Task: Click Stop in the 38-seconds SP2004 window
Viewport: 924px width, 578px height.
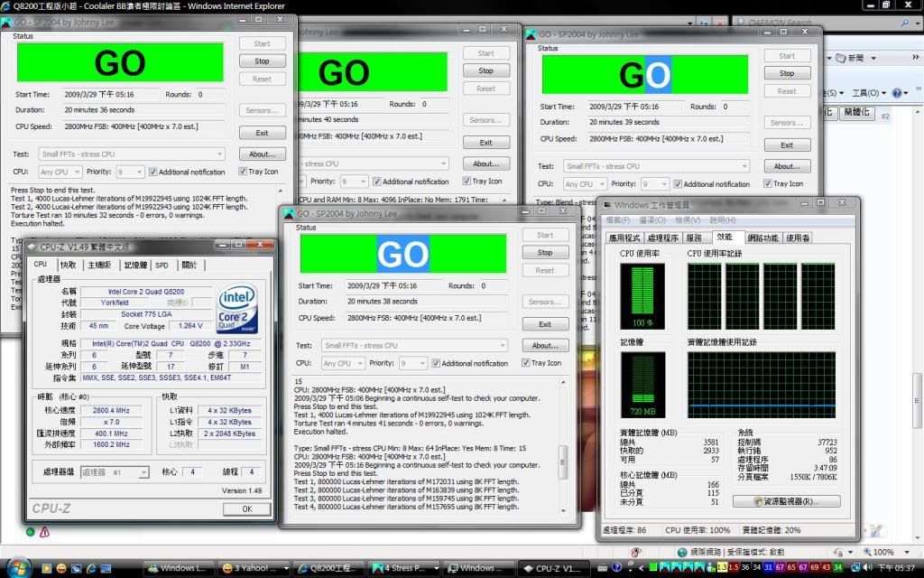Action: click(545, 253)
